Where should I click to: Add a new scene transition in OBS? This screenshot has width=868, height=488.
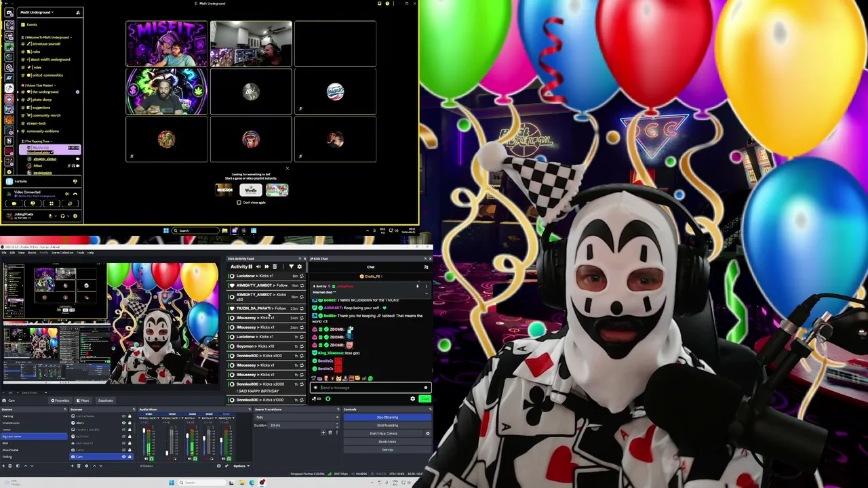point(323,432)
